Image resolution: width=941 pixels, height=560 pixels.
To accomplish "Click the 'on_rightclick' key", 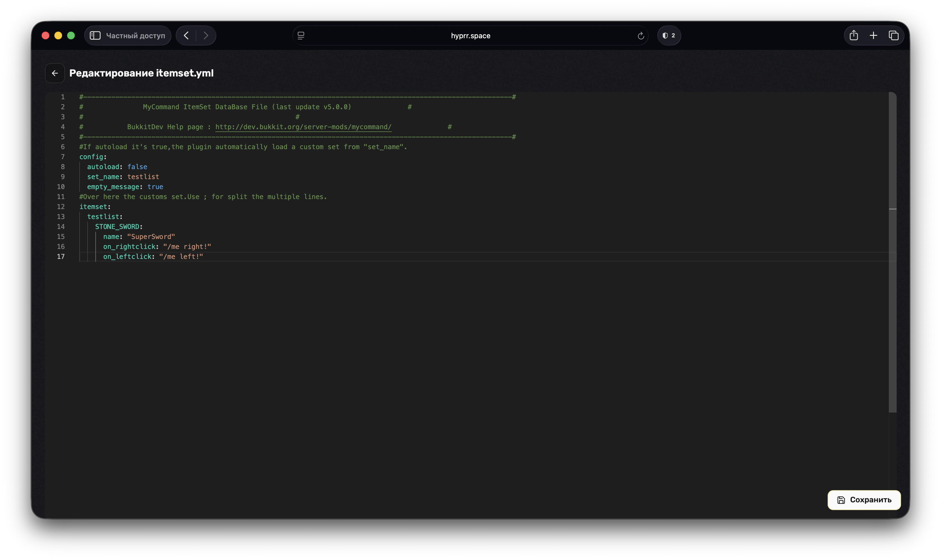I will pyautogui.click(x=129, y=246).
